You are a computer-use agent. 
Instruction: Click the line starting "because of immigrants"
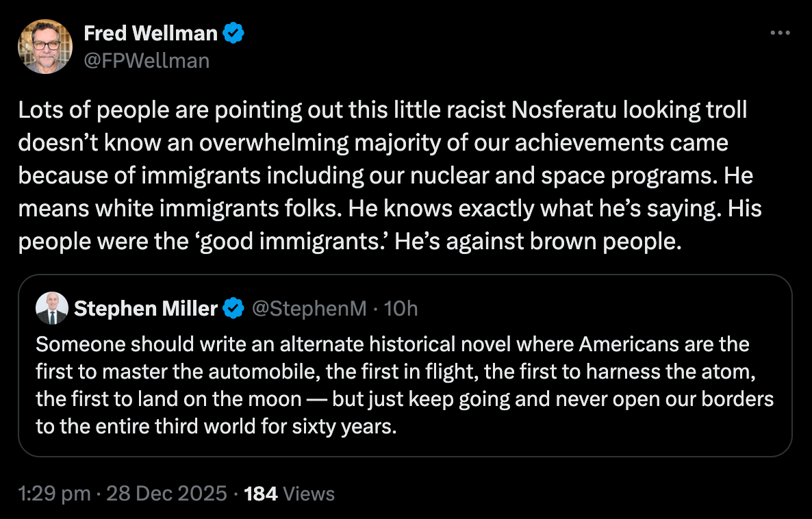[x=385, y=176]
